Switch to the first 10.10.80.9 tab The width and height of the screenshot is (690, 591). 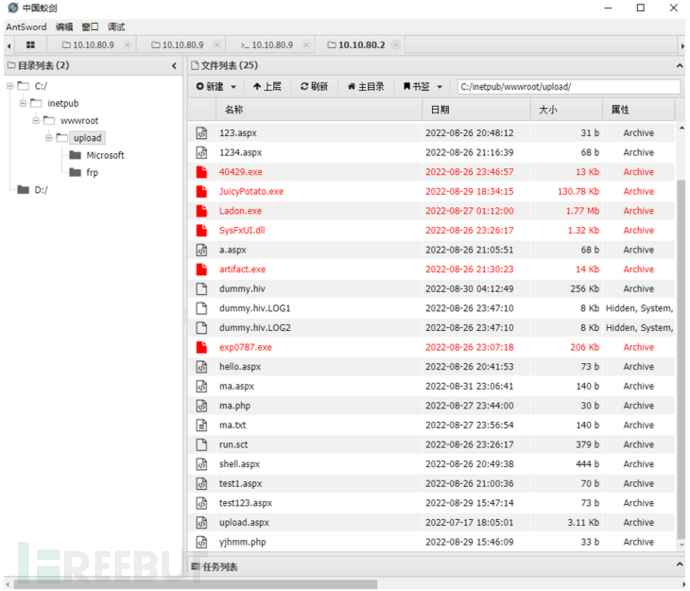(92, 45)
